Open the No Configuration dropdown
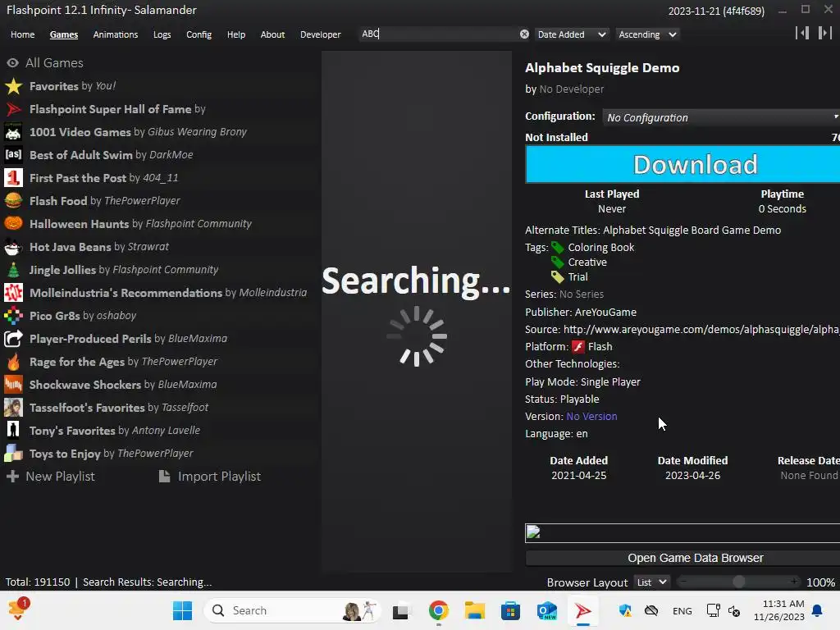This screenshot has height=630, width=840. pyautogui.click(x=721, y=117)
